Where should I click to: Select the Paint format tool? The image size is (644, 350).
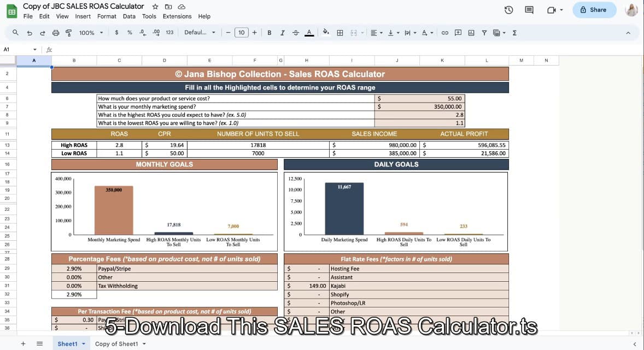(68, 33)
